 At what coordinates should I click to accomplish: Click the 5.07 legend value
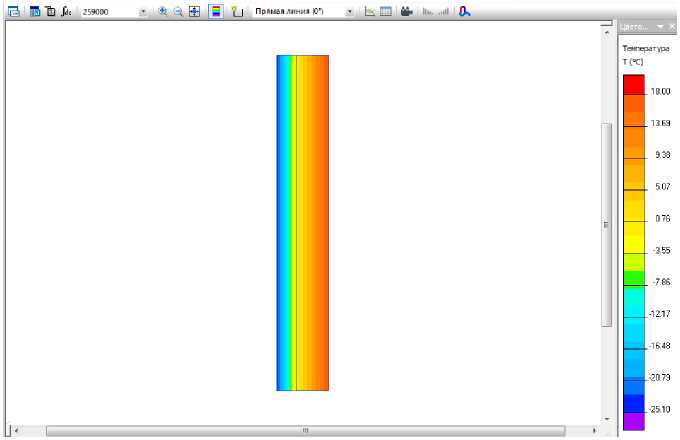663,187
